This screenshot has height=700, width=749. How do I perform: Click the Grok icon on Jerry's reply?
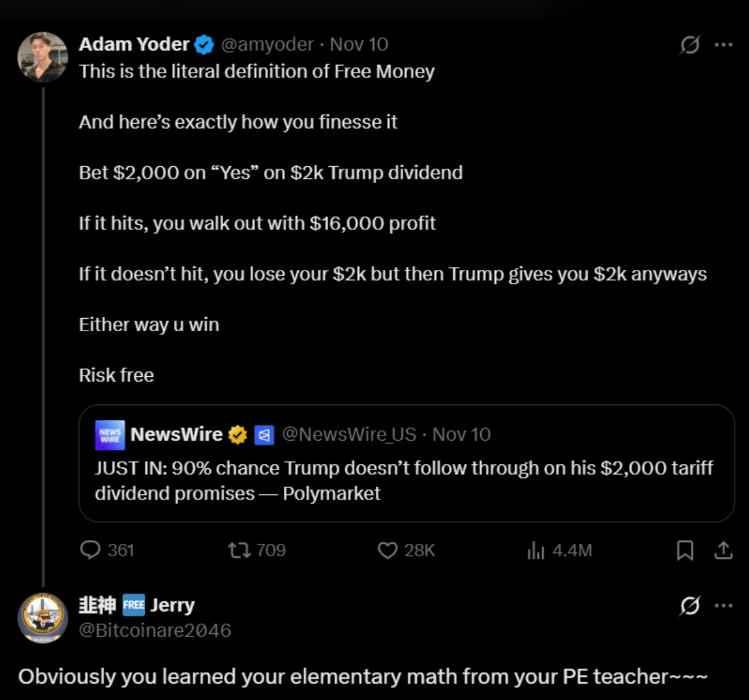coord(690,605)
